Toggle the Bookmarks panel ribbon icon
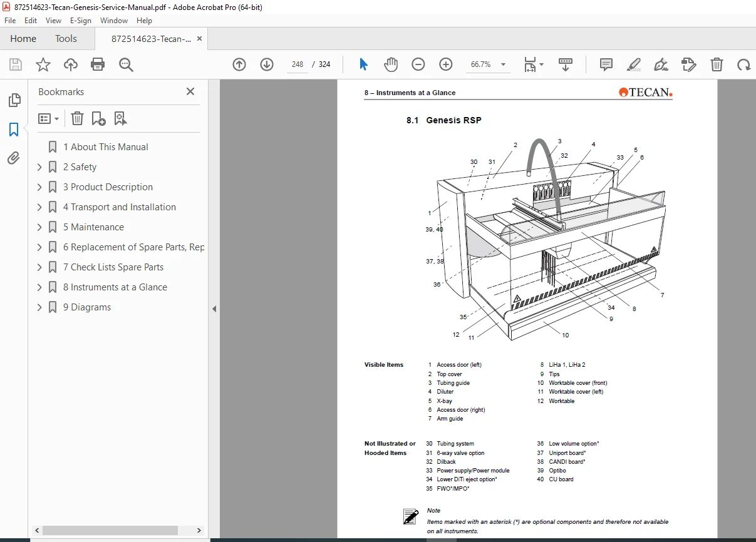This screenshot has width=756, height=542. click(x=14, y=130)
